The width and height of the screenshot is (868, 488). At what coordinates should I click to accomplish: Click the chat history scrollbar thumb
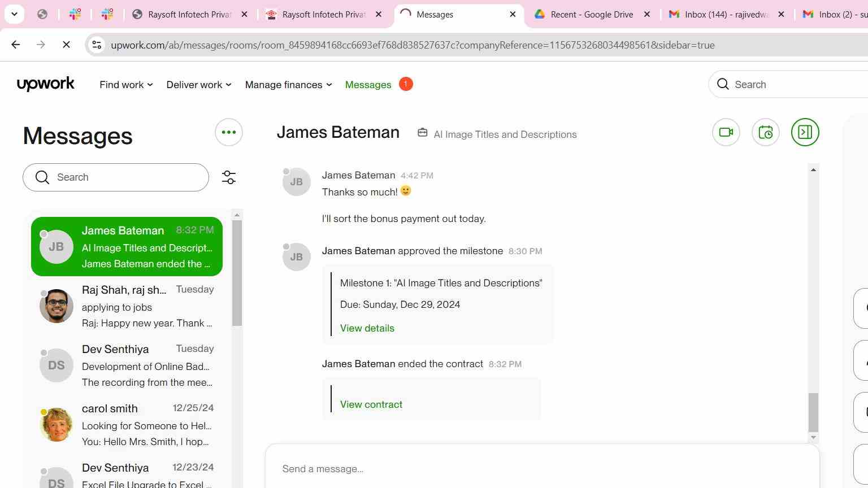tap(813, 412)
